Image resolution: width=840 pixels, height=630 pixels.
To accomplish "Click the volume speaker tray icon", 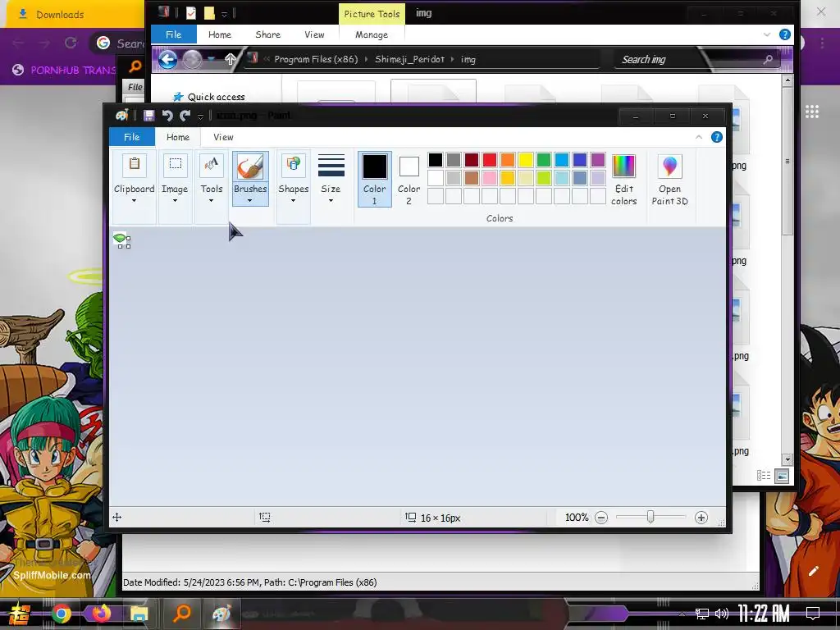I will click(x=722, y=614).
